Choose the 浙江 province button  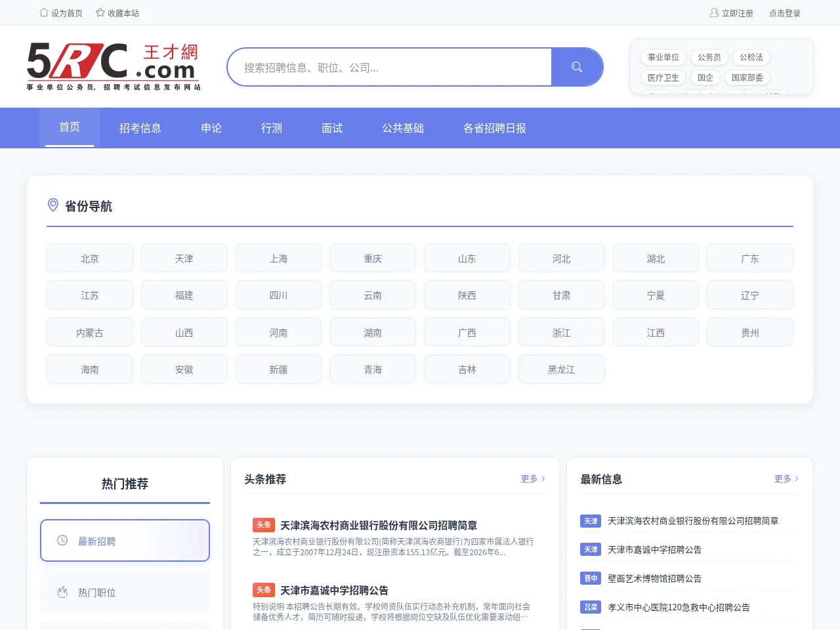(562, 333)
